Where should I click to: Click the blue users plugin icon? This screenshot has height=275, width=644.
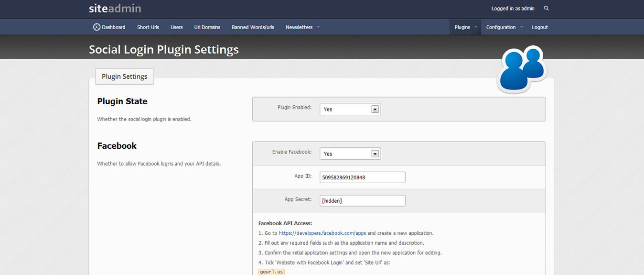pos(521,69)
